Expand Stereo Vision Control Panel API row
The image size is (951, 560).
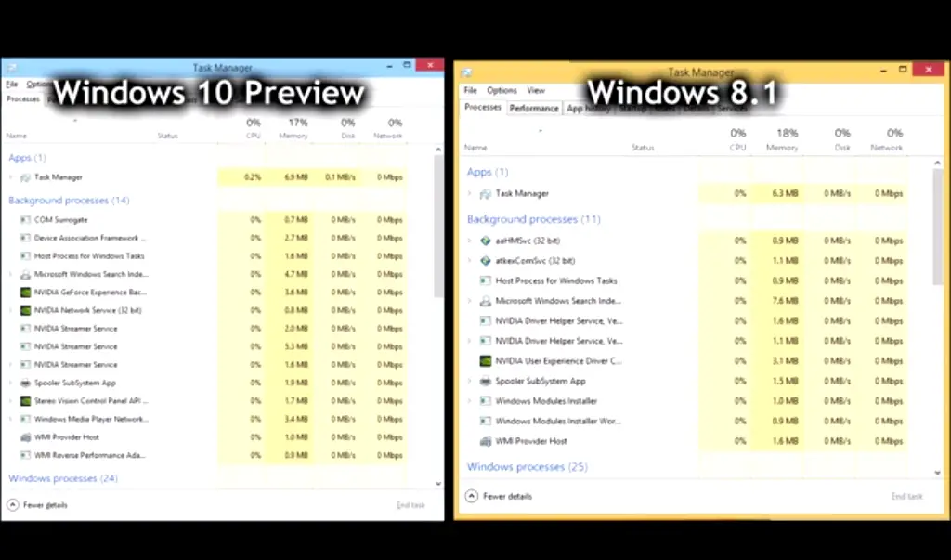click(10, 401)
